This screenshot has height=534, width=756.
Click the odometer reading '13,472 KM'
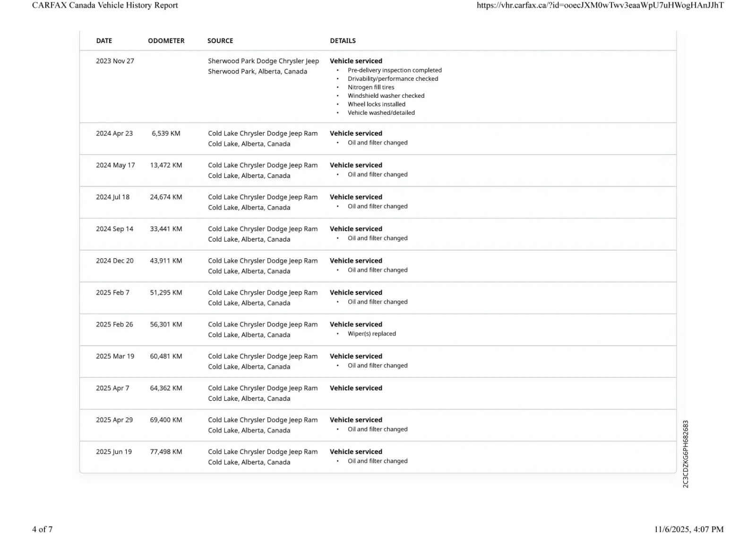point(166,165)
